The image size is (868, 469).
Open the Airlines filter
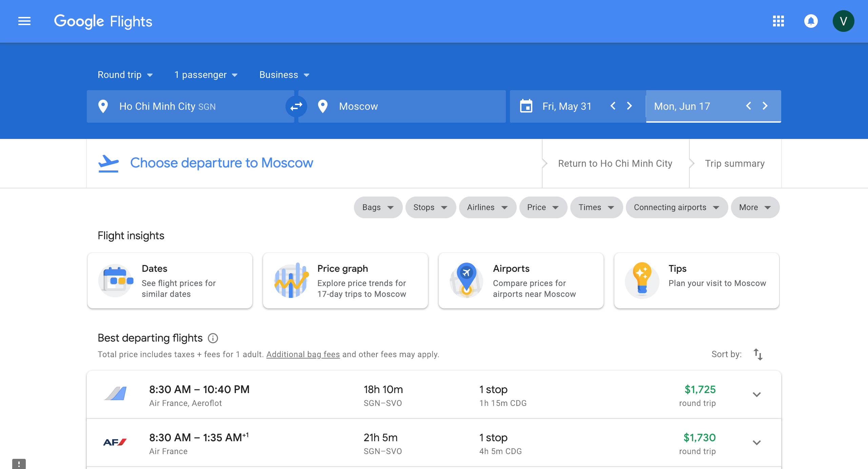tap(487, 207)
